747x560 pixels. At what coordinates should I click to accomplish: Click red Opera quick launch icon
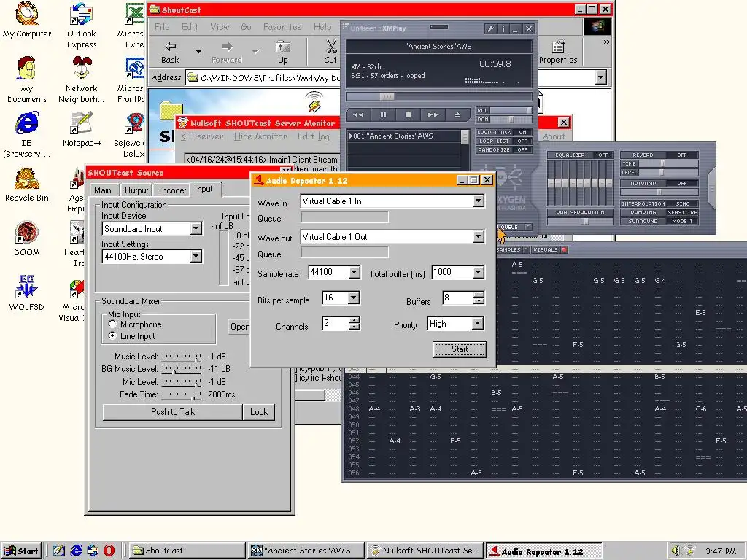pyautogui.click(x=109, y=551)
